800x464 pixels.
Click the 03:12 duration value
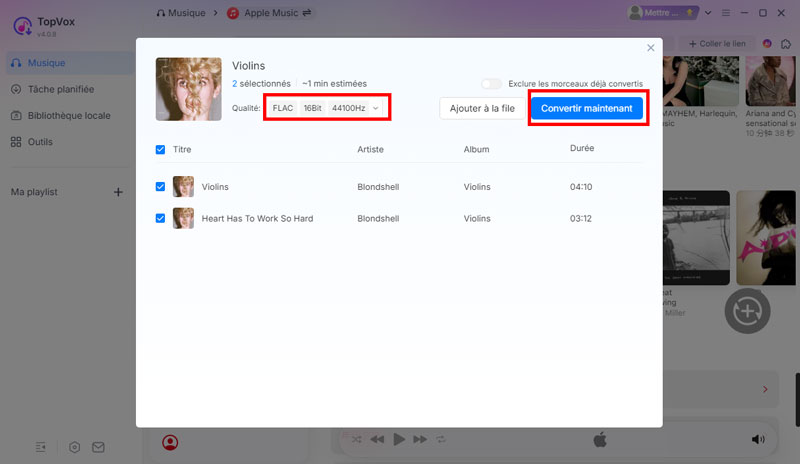(x=581, y=218)
